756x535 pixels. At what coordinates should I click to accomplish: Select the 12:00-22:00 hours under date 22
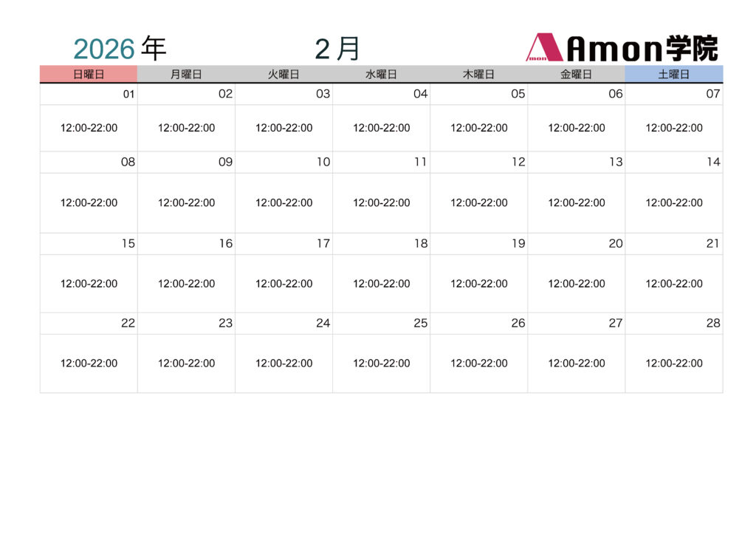89,364
